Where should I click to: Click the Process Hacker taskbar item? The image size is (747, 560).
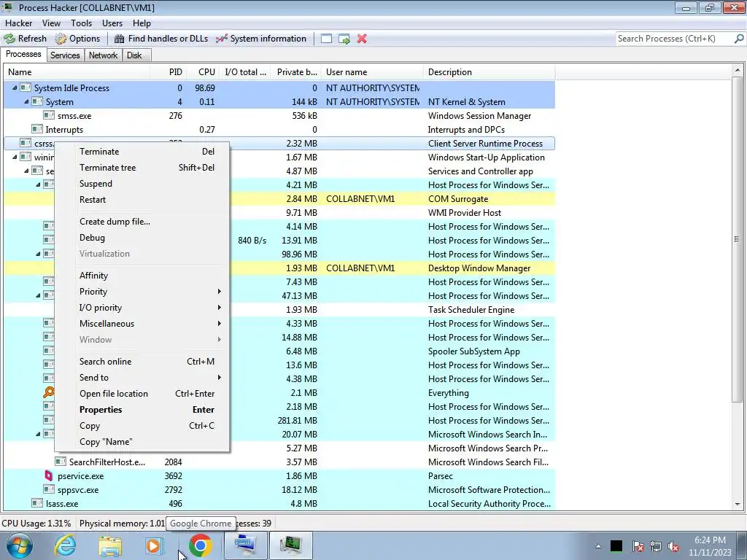pyautogui.click(x=290, y=545)
